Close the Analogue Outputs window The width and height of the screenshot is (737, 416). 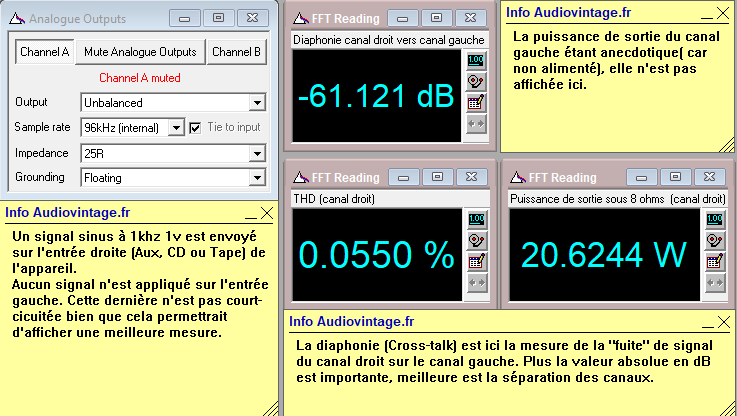pos(253,18)
